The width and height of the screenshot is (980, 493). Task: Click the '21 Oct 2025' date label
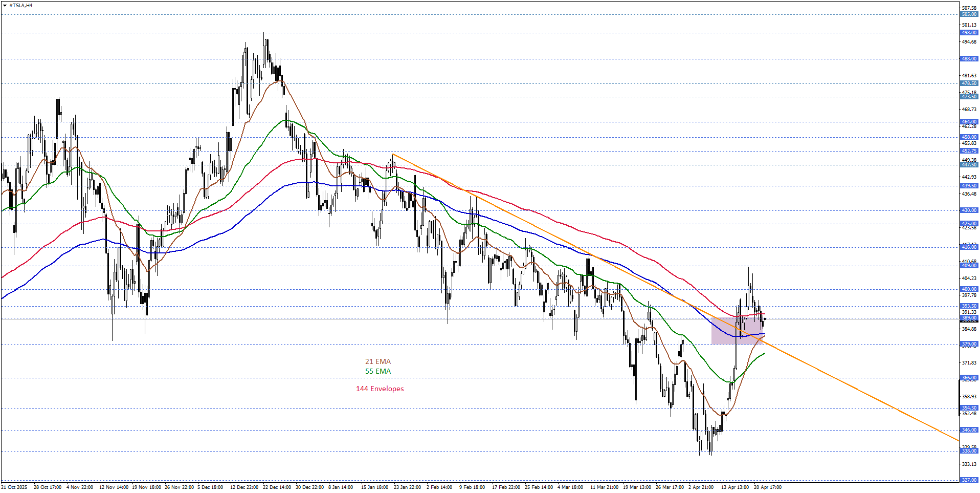[15, 487]
